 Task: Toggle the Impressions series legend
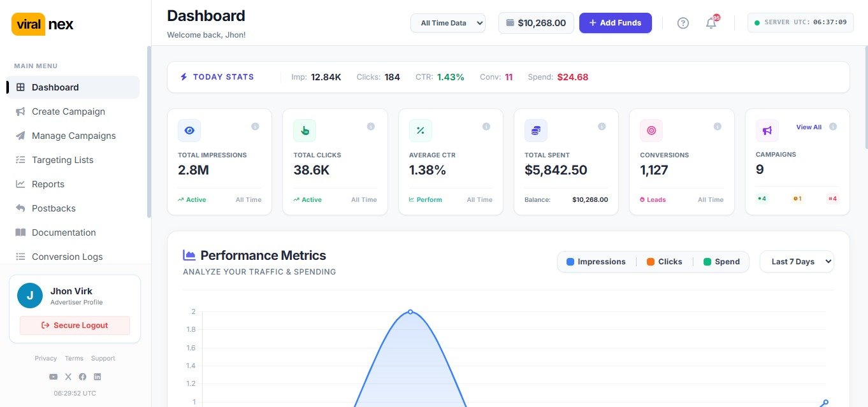(x=596, y=262)
